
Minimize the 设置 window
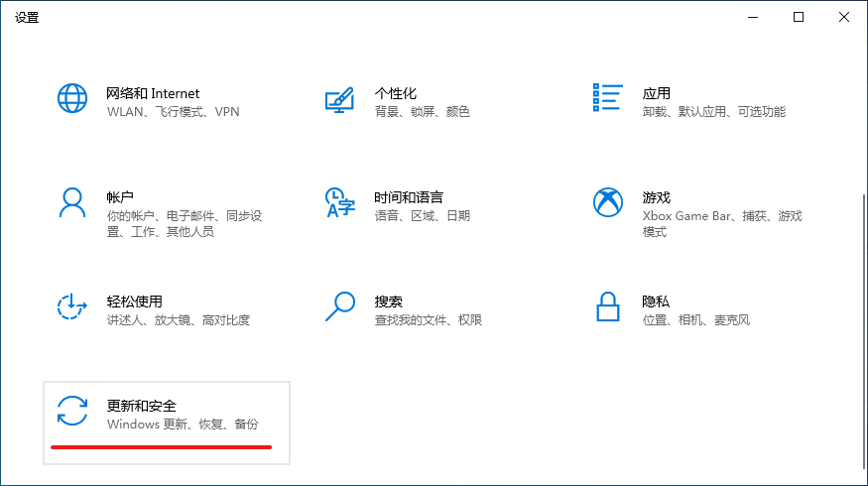tap(753, 17)
